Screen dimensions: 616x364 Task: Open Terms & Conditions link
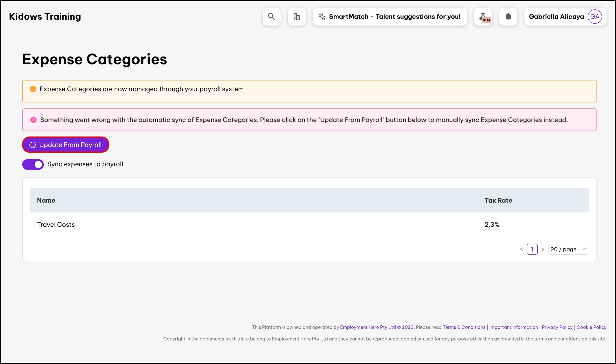(464, 327)
